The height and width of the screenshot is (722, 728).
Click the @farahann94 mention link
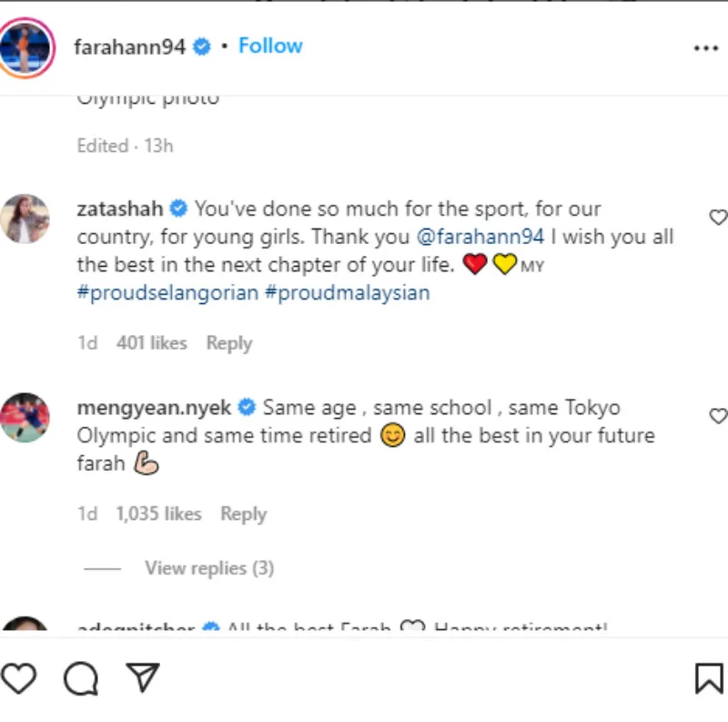pos(480,237)
